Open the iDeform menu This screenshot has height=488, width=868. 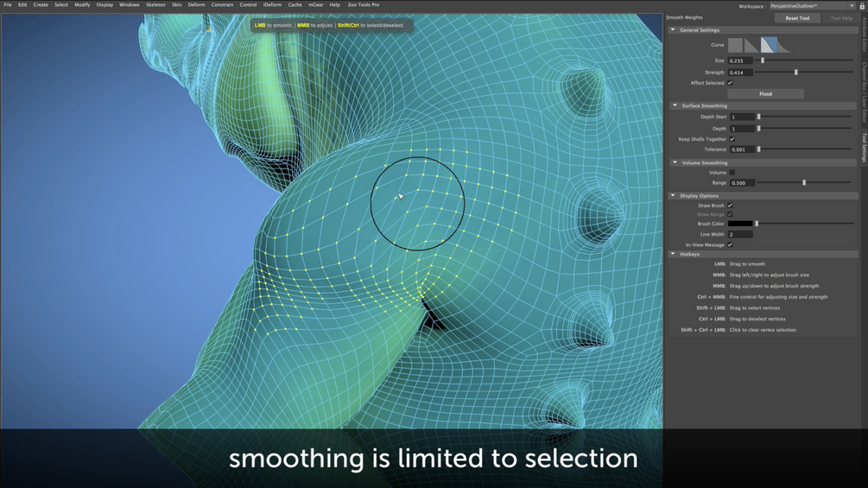tap(272, 5)
